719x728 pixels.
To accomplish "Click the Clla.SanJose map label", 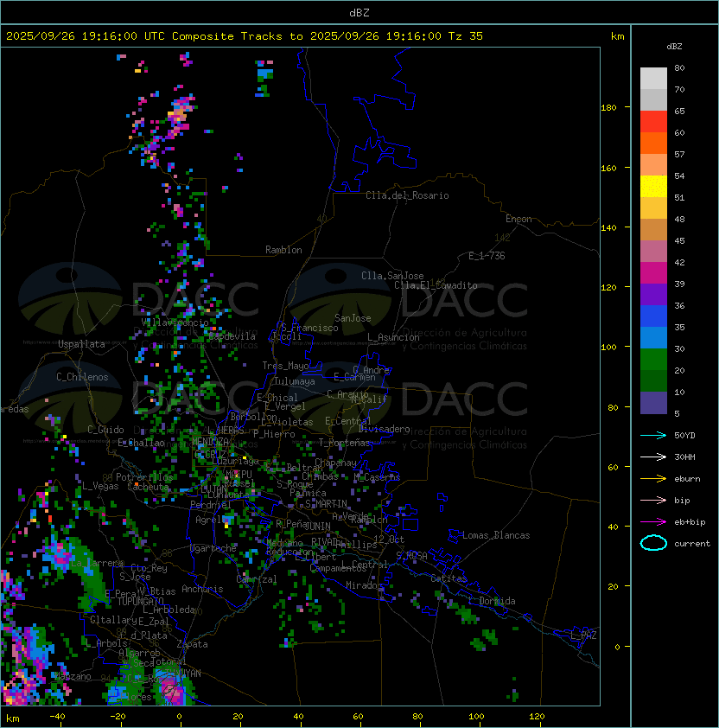I will pyautogui.click(x=392, y=276).
